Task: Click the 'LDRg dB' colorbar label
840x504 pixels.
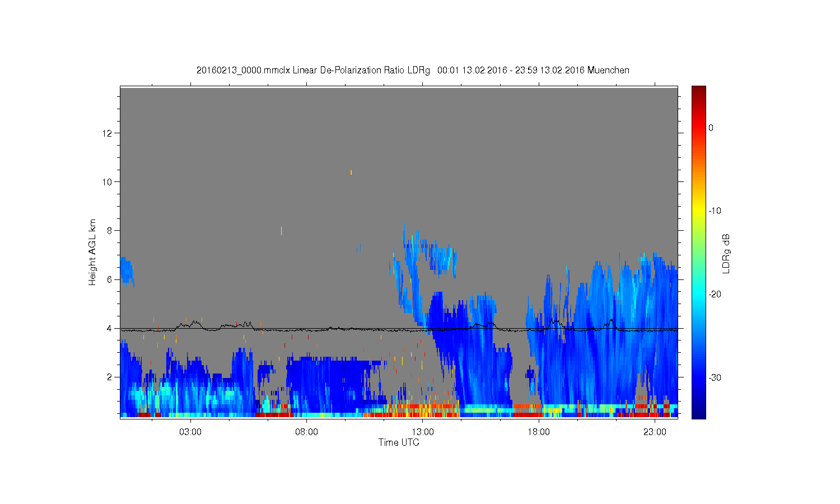Action: [x=726, y=253]
